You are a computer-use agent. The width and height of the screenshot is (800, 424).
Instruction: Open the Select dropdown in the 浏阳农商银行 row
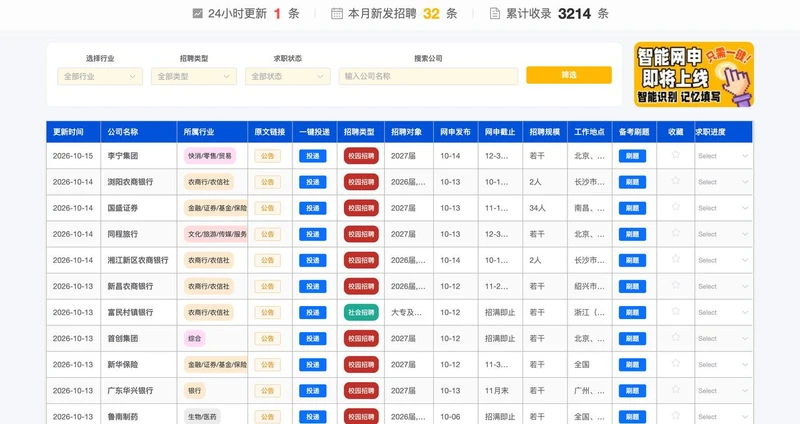[723, 182]
